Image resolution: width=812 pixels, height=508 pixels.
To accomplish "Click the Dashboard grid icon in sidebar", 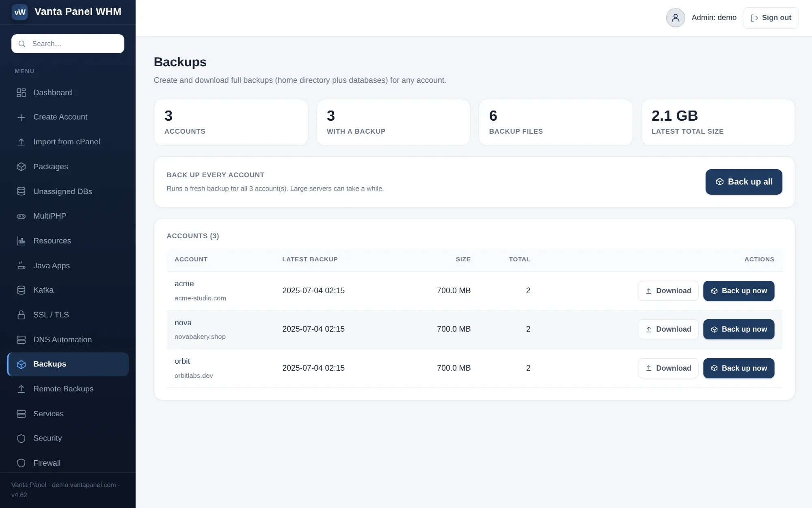I will pos(21,93).
